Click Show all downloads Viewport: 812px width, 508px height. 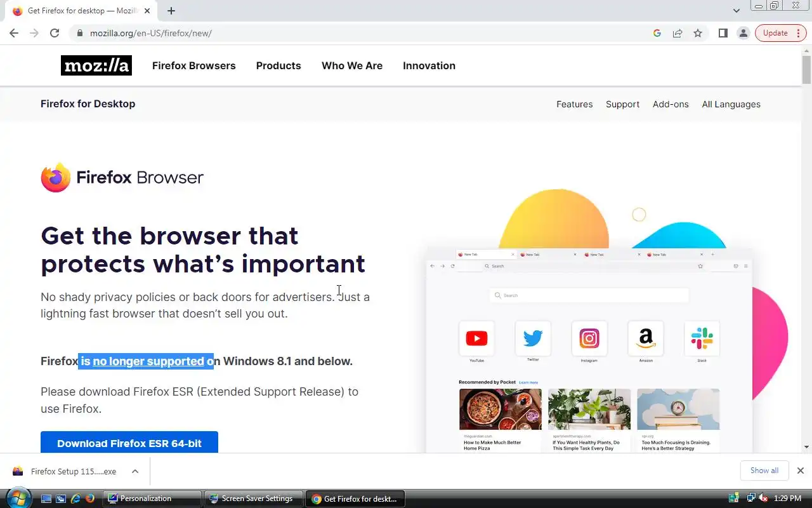[764, 471]
